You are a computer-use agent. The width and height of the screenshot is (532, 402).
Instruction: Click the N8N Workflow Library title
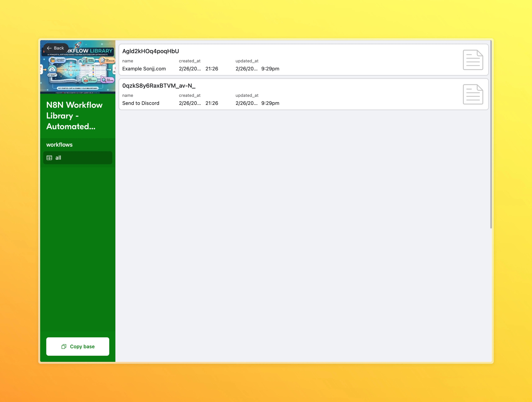[74, 115]
